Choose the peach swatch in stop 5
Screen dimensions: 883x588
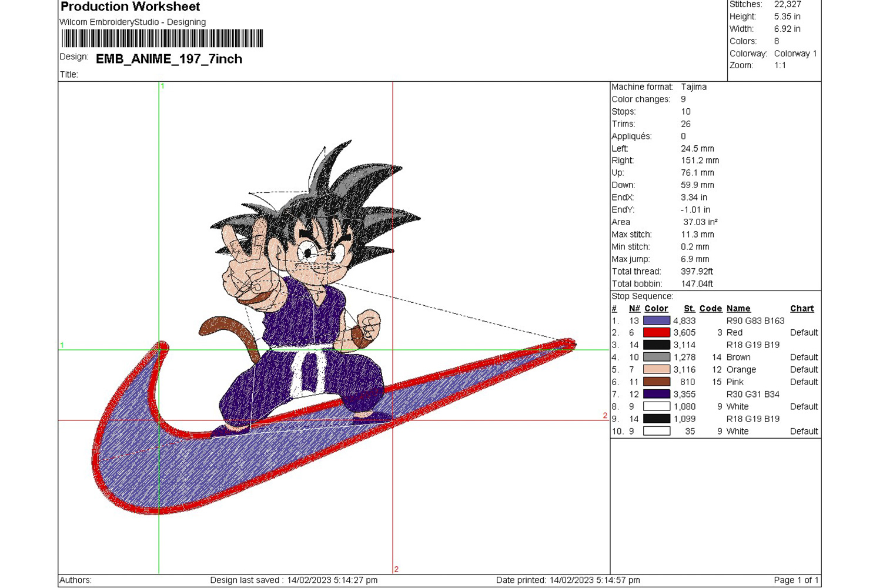click(x=656, y=370)
